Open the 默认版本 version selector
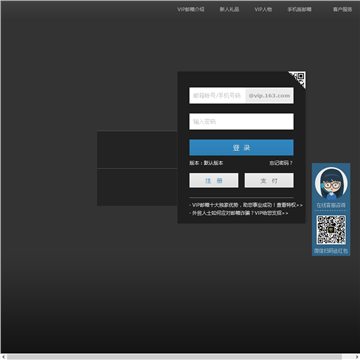This screenshot has width=360, height=360. tap(214, 163)
